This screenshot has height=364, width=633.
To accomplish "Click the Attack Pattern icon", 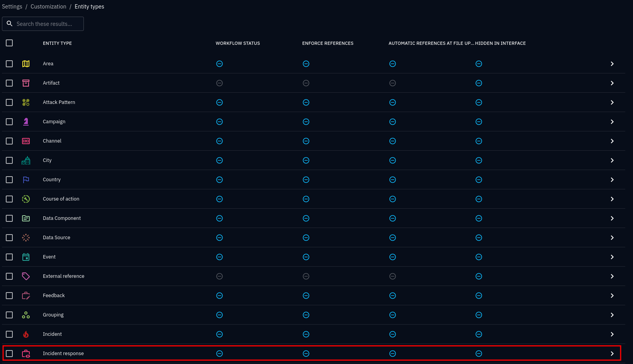I will click(26, 102).
